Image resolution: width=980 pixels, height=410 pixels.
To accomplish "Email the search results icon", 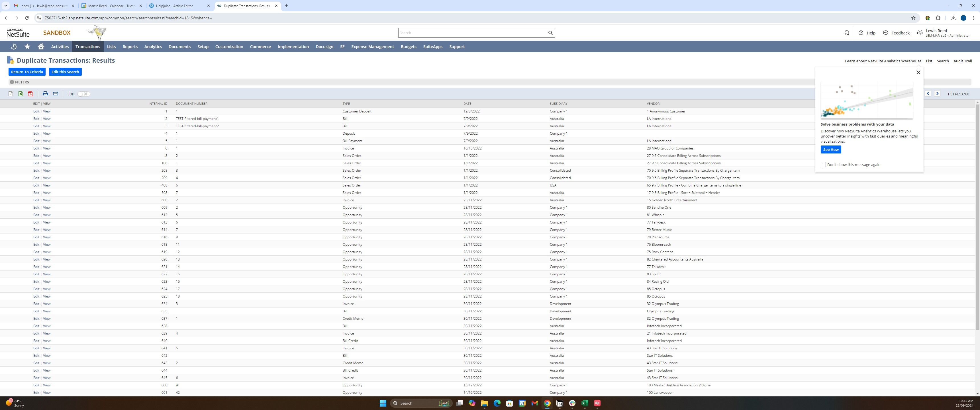I will click(x=56, y=94).
